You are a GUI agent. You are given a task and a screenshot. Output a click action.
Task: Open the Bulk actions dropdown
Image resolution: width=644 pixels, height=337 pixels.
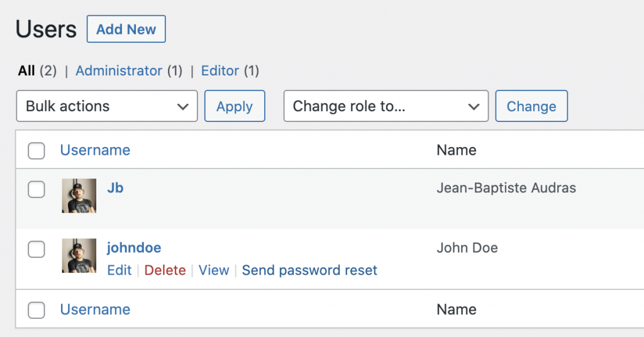107,106
